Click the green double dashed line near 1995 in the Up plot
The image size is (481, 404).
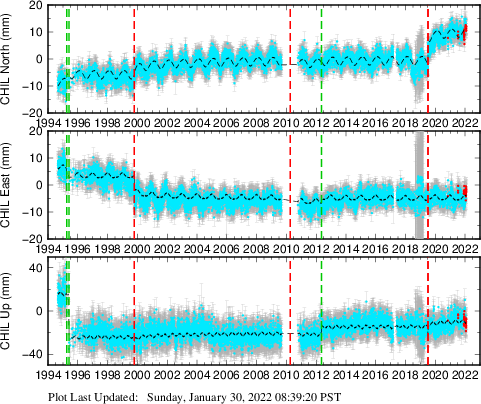68,313
